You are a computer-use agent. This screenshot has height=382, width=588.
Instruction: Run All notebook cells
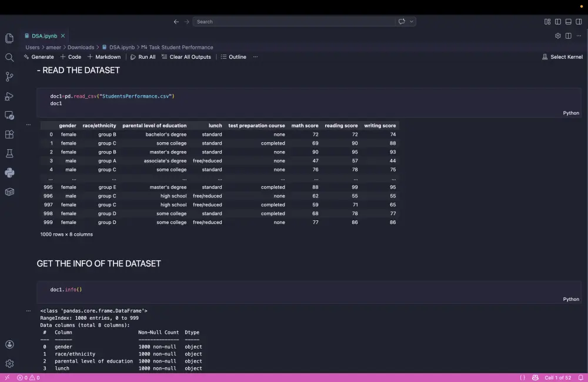click(143, 57)
